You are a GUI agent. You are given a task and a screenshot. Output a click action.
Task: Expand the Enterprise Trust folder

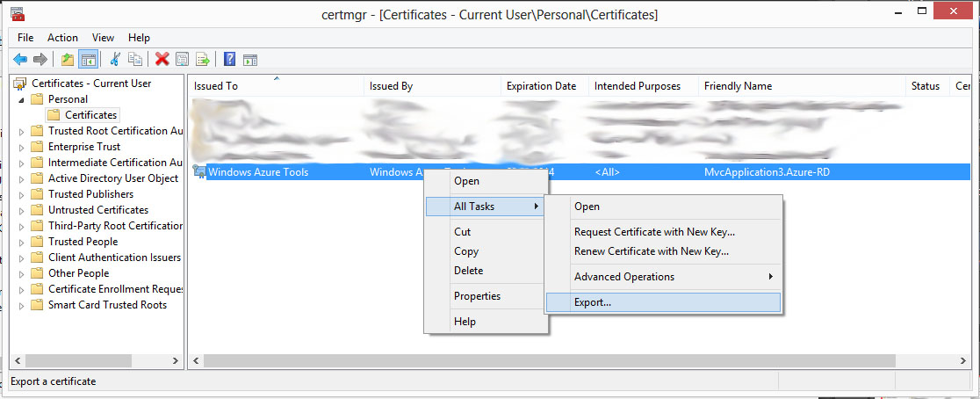pyautogui.click(x=22, y=147)
